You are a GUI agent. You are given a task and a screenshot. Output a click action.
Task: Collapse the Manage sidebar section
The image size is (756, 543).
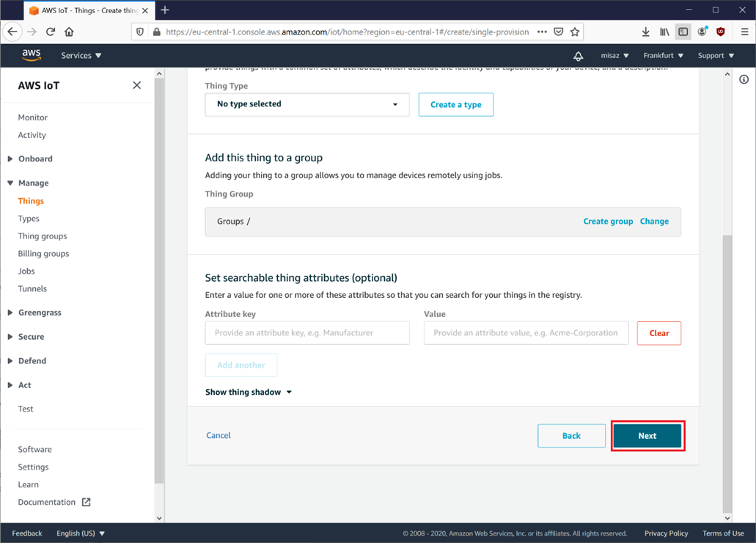tap(28, 183)
